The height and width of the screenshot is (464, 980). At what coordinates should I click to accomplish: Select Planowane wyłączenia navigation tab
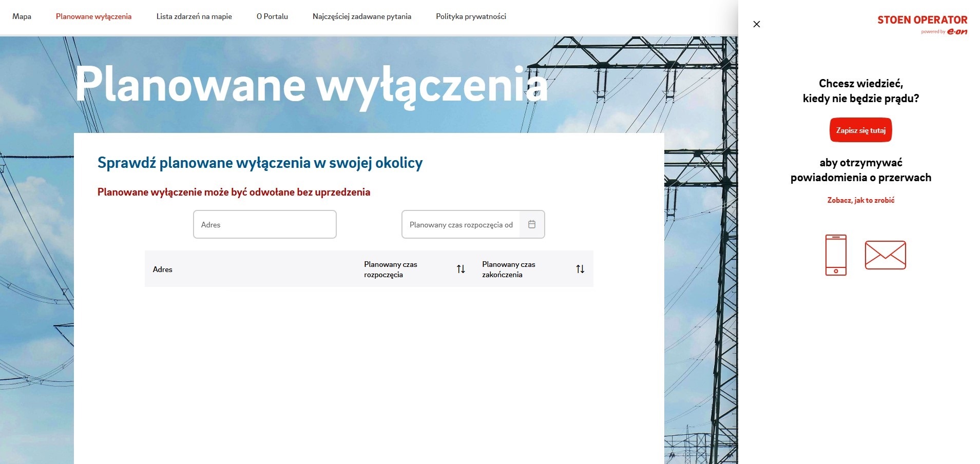coord(93,16)
